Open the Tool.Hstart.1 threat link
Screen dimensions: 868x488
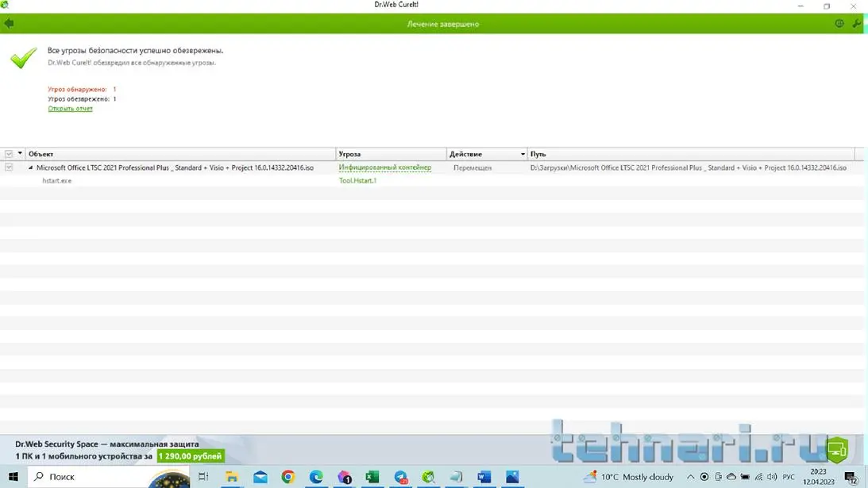click(357, 180)
